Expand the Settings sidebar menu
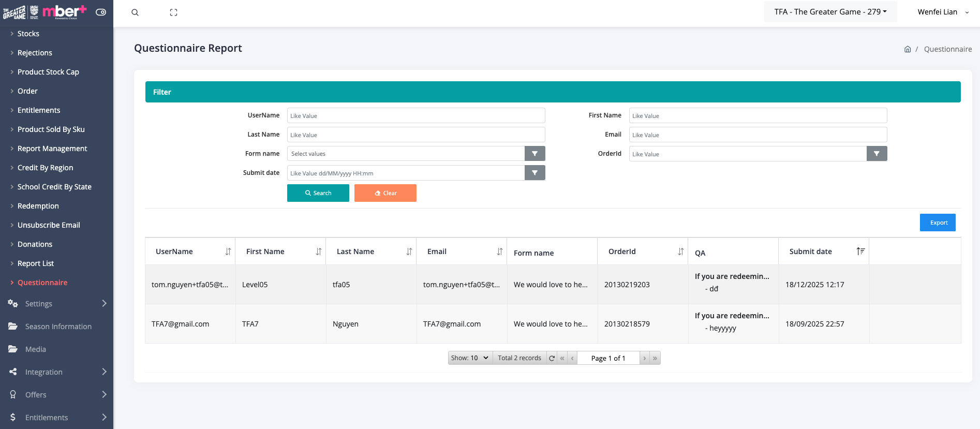Screen dimensions: 980x429 tap(57, 304)
